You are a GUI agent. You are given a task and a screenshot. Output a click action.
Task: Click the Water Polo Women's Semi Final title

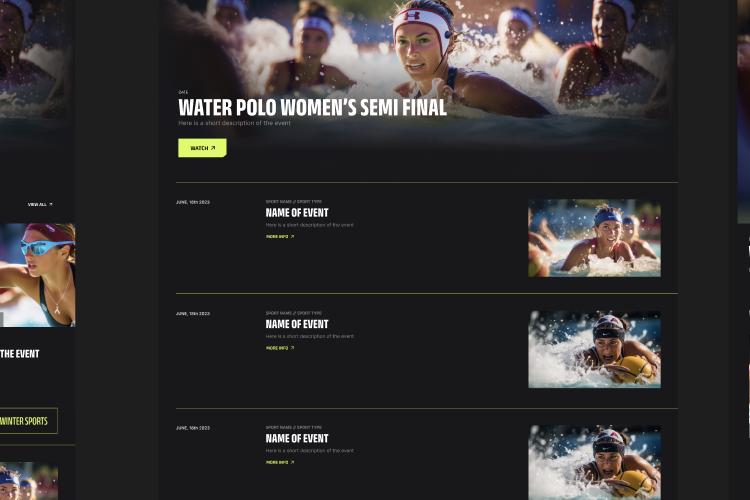click(312, 108)
